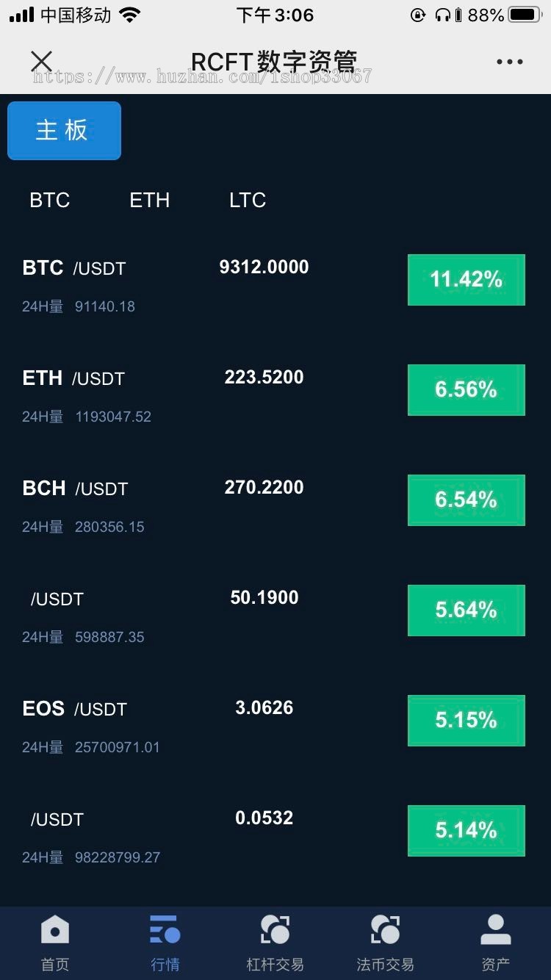Tap the 11.42% change badge
Screen dimensions: 551x980
click(466, 279)
